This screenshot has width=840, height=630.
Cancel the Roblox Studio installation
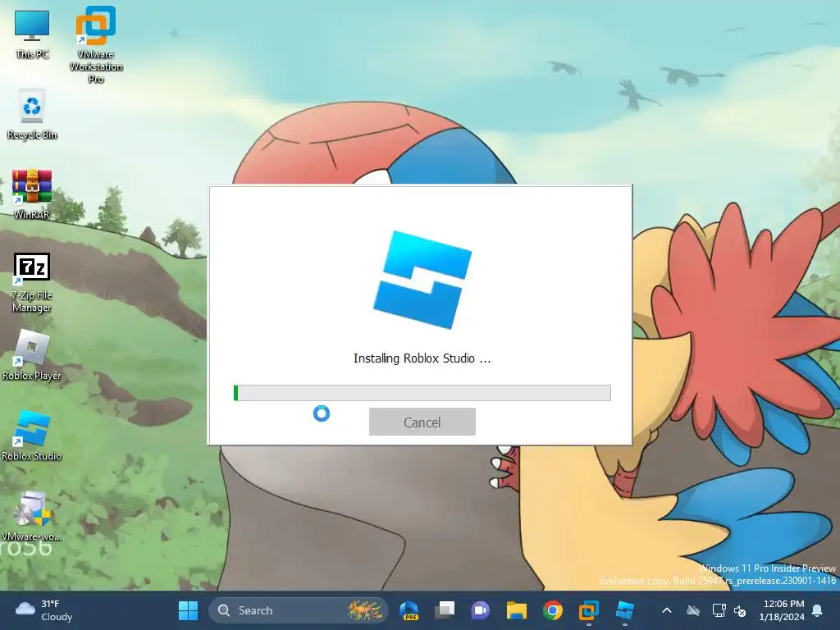pyautogui.click(x=422, y=422)
